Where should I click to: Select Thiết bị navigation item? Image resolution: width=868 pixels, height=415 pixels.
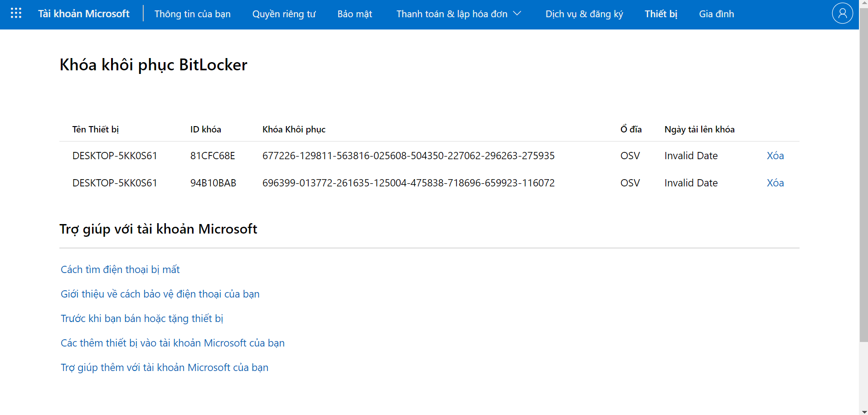(x=661, y=14)
